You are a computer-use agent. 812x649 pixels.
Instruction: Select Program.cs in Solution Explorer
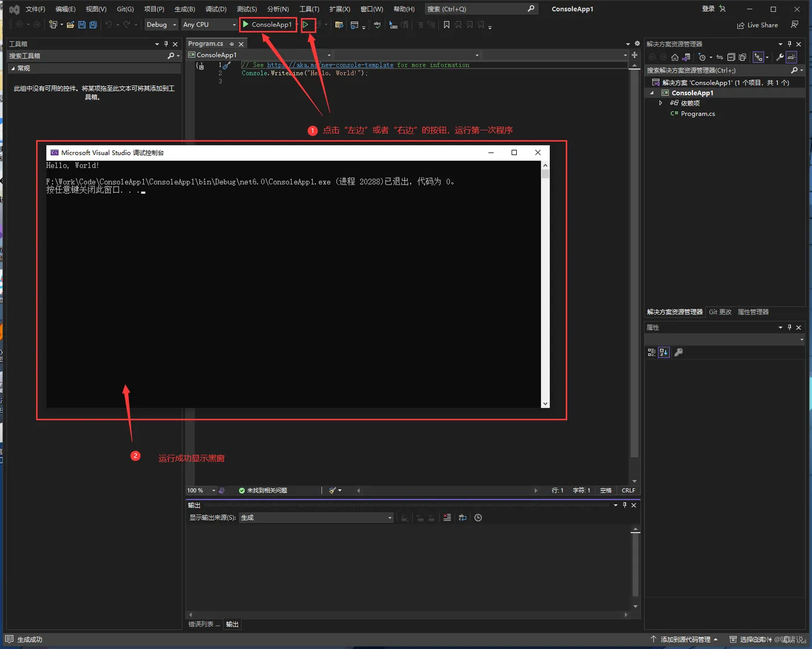(698, 114)
